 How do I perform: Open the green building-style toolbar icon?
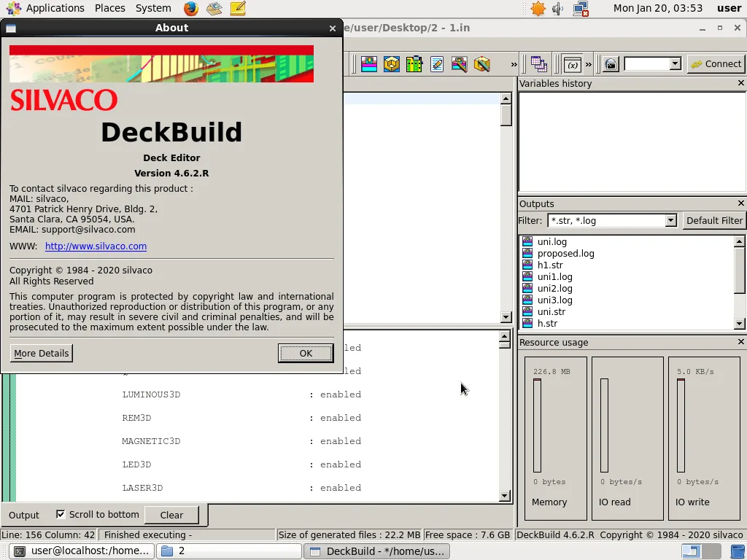tap(414, 64)
